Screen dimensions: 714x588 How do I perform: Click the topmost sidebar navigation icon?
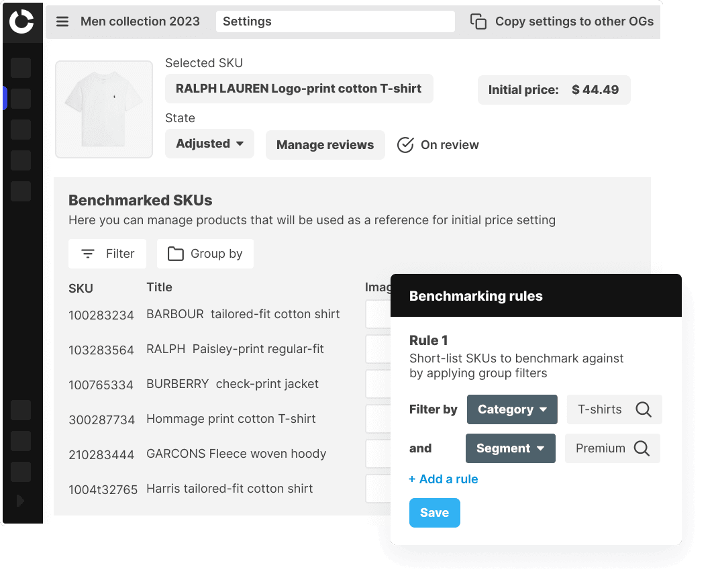click(20, 67)
